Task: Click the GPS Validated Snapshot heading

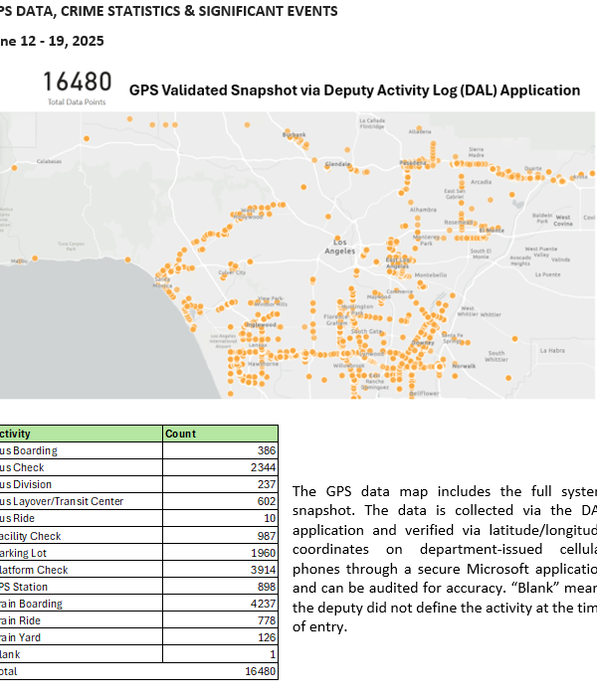Action: [x=354, y=90]
